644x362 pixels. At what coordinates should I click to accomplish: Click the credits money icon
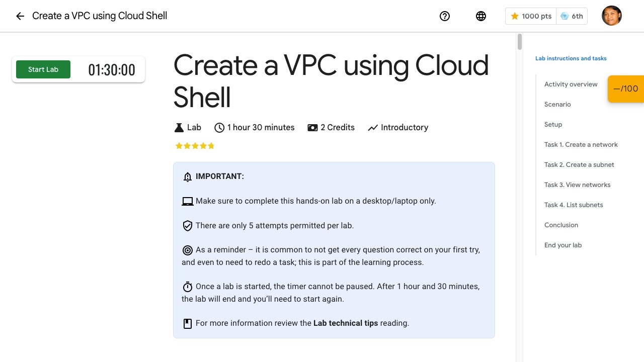(312, 128)
